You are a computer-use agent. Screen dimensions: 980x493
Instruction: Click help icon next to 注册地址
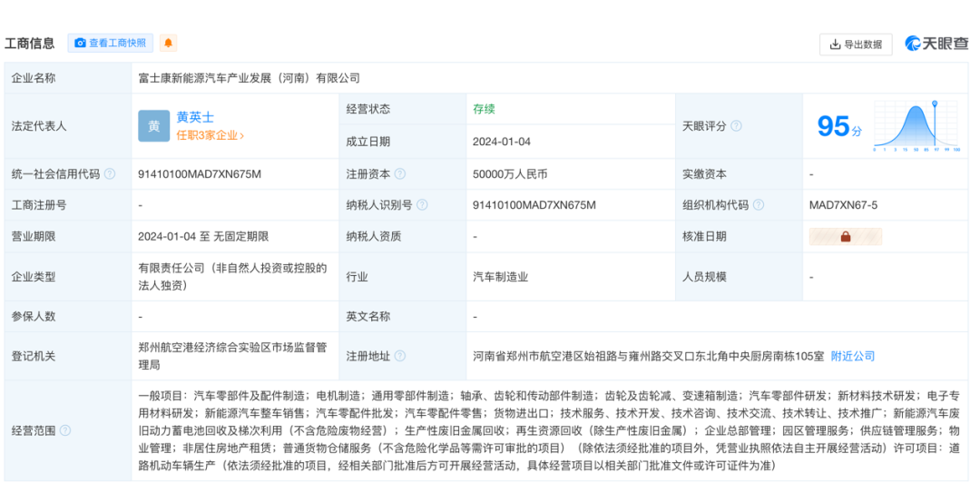[x=400, y=356]
